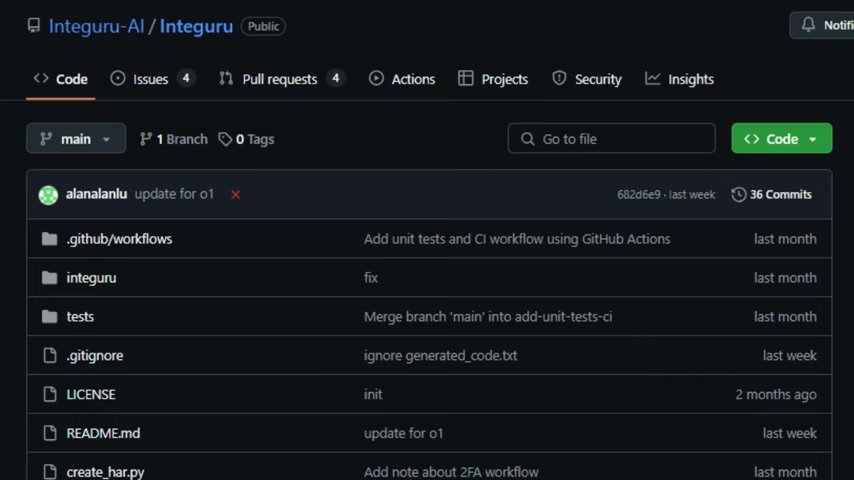
Task: Click the branch icon showing 1 Branch
Action: point(145,139)
